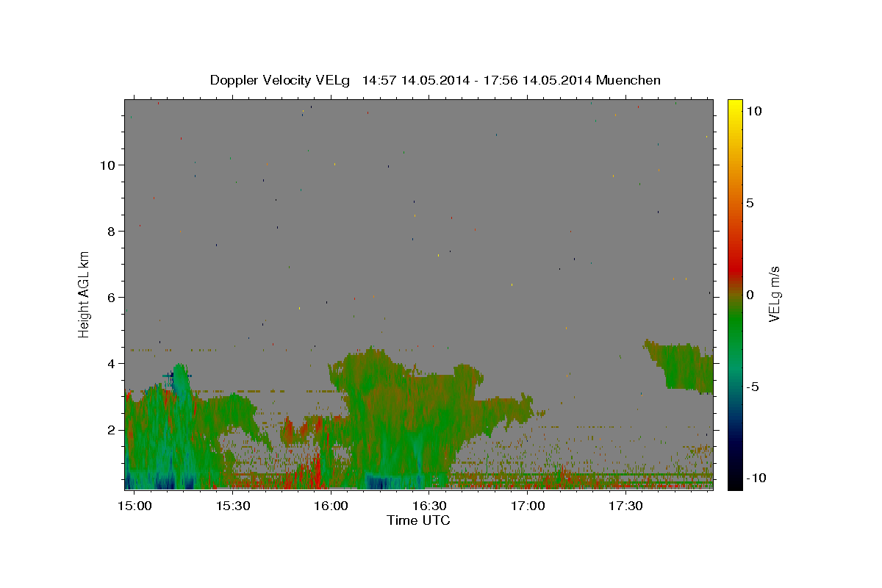The height and width of the screenshot is (588, 882).
Task: Click the 8 km height tick label
Action: coord(111,232)
